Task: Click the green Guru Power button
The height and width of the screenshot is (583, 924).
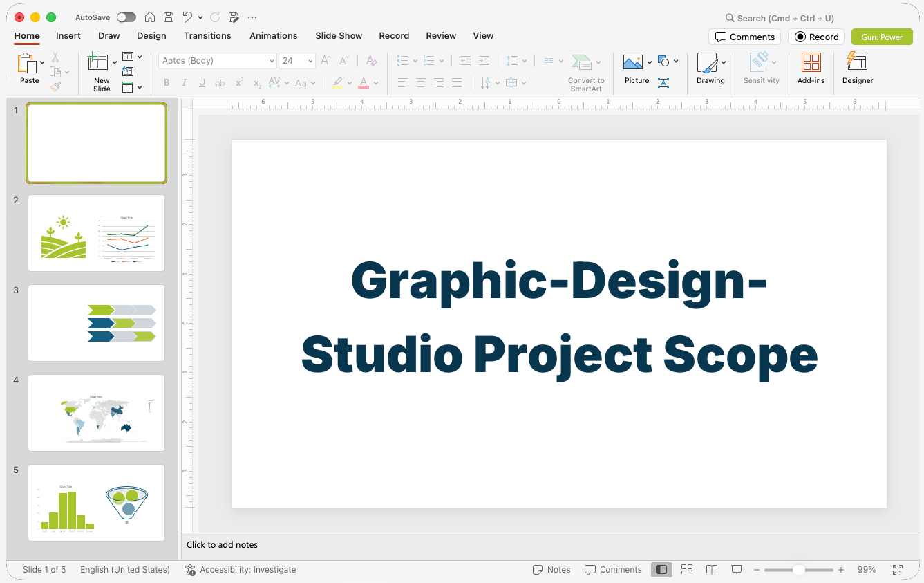Action: click(x=882, y=37)
